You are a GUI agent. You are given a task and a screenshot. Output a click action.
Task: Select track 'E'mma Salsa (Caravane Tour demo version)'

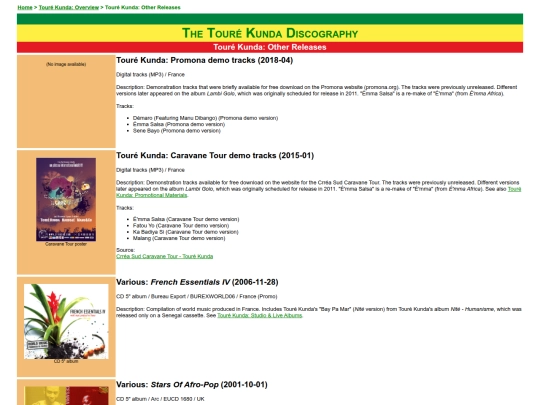pos(186,219)
